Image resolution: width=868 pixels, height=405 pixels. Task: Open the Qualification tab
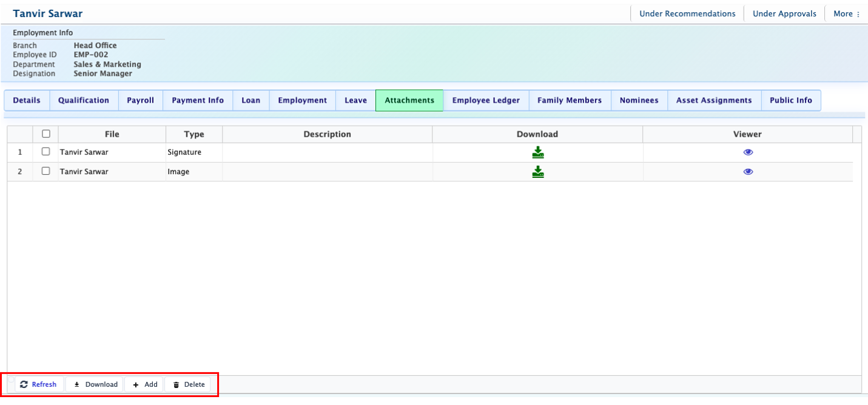(x=84, y=101)
